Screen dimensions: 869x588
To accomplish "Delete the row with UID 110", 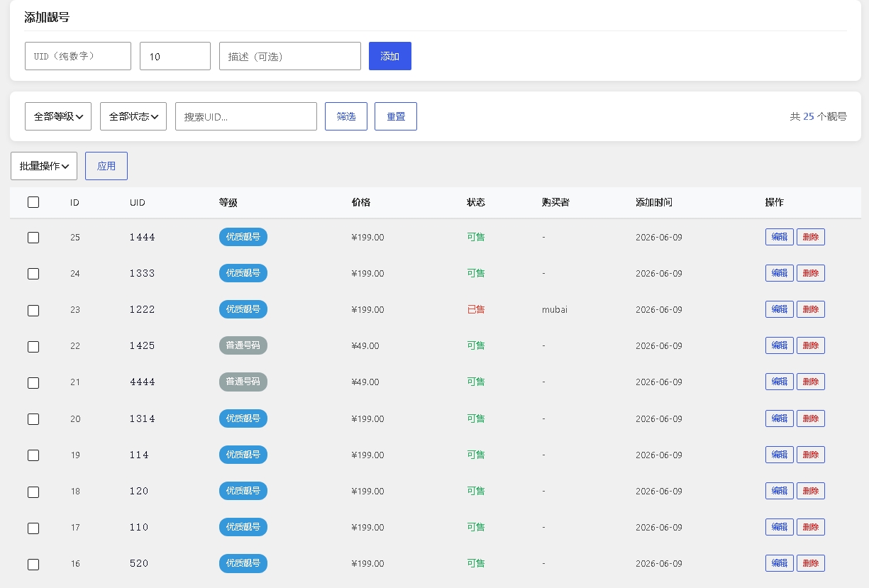I will [x=811, y=527].
